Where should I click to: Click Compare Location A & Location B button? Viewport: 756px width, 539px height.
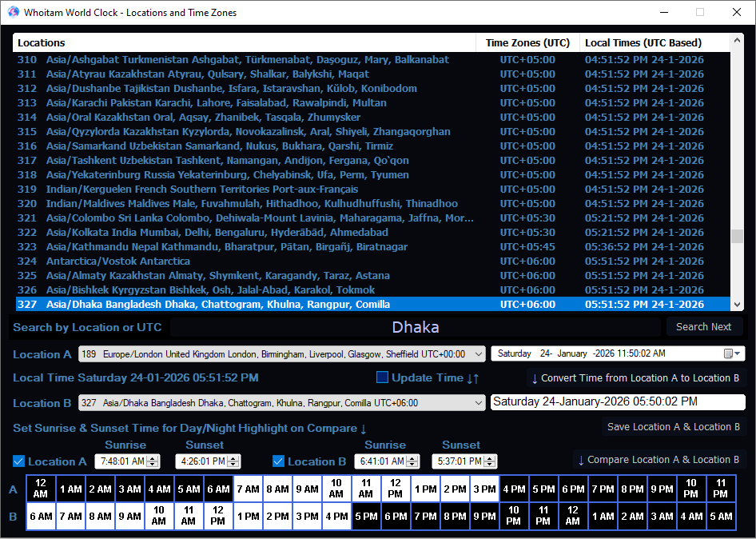659,460
